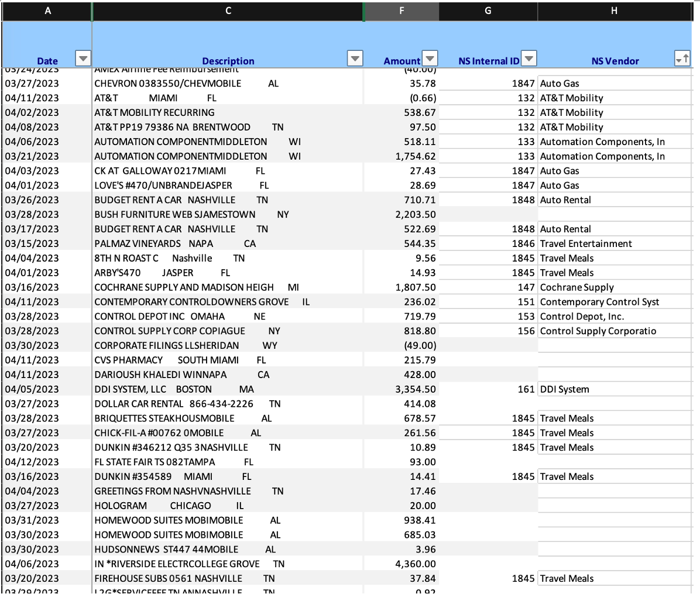
Task: Select the LOVE'S #470/UNBRANDEJASPER description cell
Action: click(x=228, y=186)
